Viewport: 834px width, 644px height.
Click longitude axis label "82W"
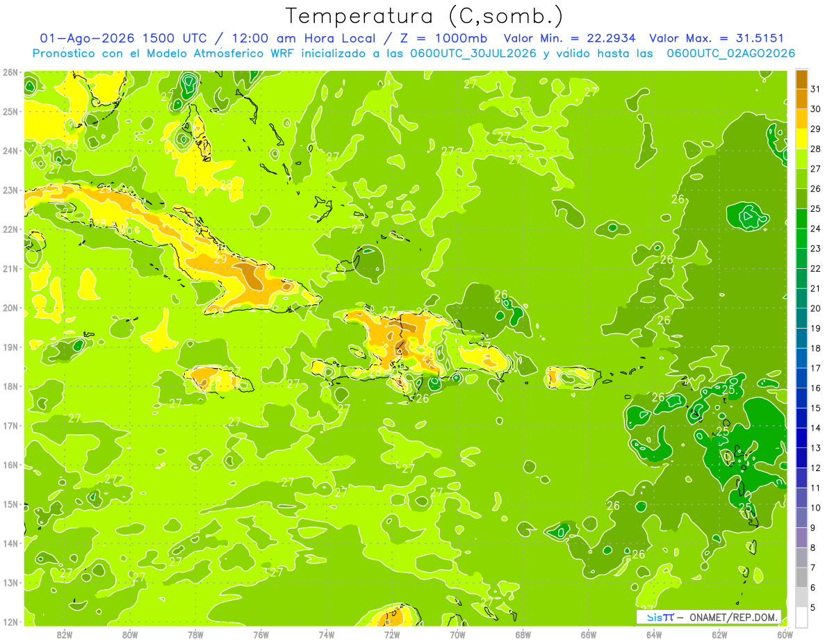tap(65, 635)
